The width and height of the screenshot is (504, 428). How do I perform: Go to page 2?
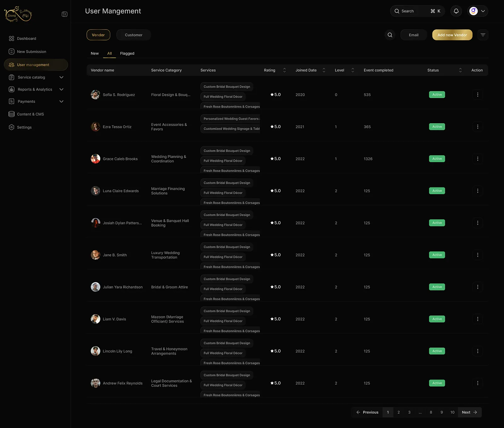(398, 412)
